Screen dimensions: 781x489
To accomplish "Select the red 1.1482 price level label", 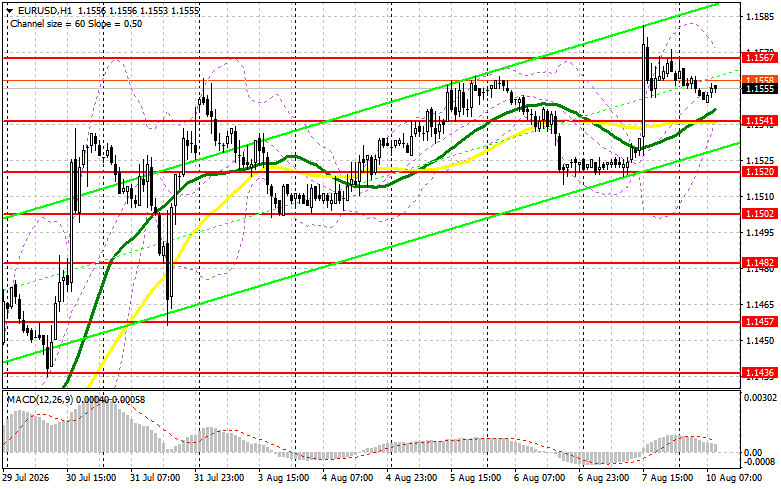I will pos(759,262).
